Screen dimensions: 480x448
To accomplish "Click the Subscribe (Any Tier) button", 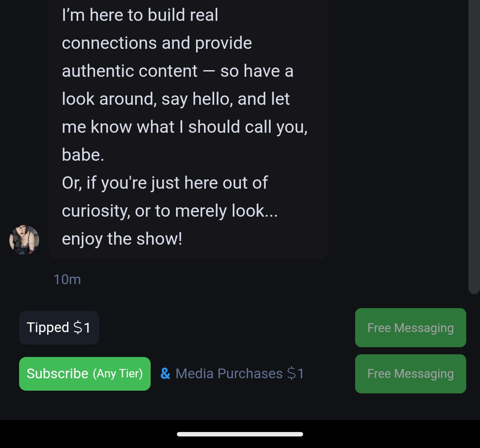I will (x=84, y=374).
